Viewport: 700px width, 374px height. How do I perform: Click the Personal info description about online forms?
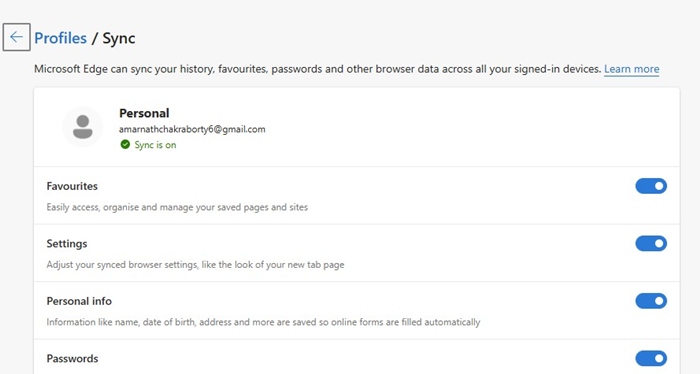click(263, 322)
